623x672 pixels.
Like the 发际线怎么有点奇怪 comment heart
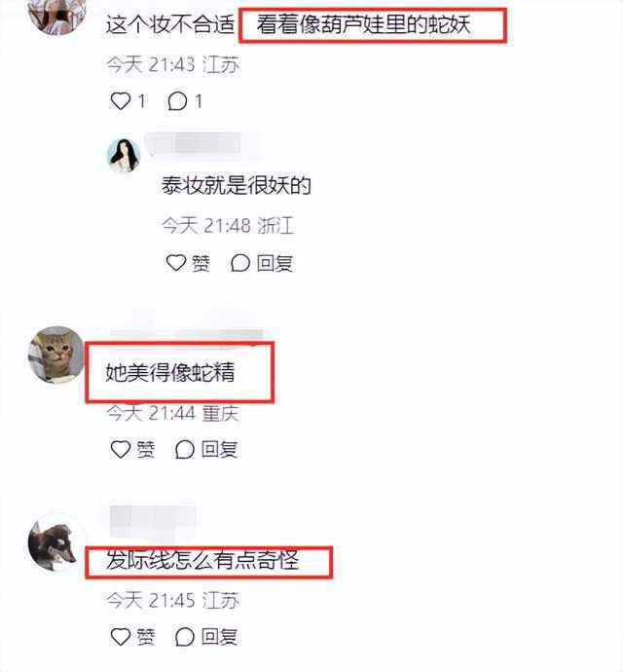pyautogui.click(x=121, y=637)
